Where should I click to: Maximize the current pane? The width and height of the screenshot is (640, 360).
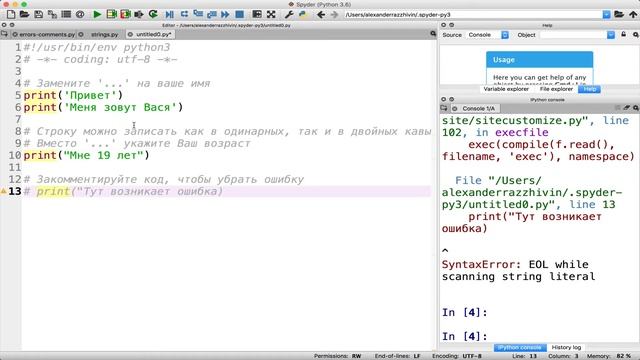point(257,15)
